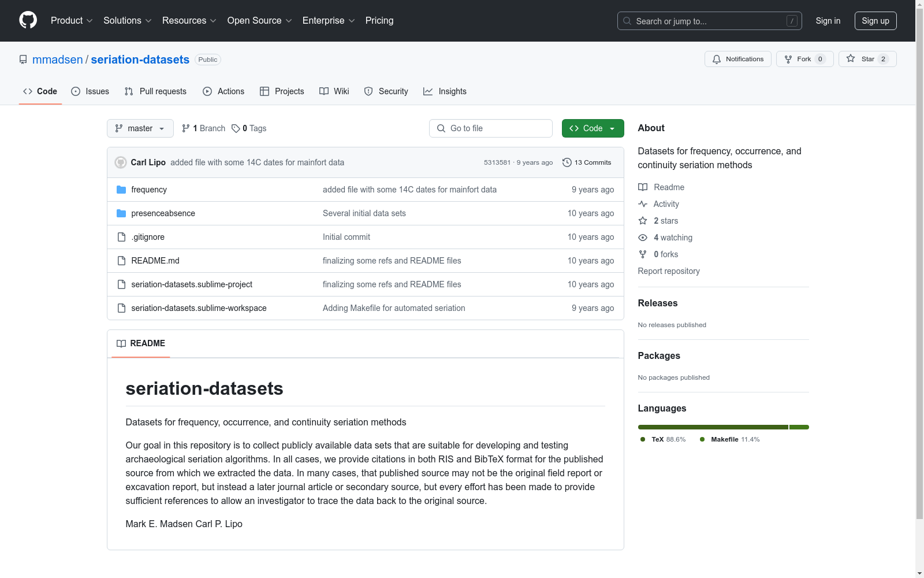Open the README.md file name link
The image size is (924, 578).
155,261
